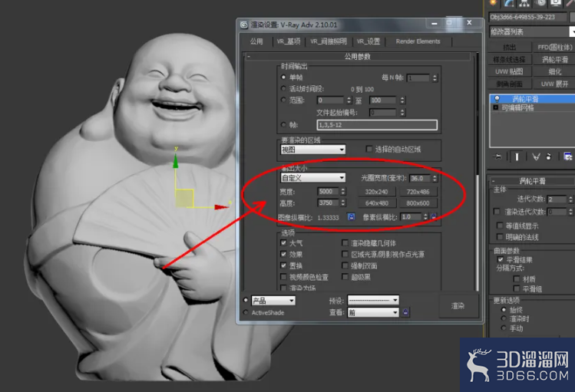The width and height of the screenshot is (575, 392).
Task: Select the 范围 range radio button
Action: pos(283,100)
